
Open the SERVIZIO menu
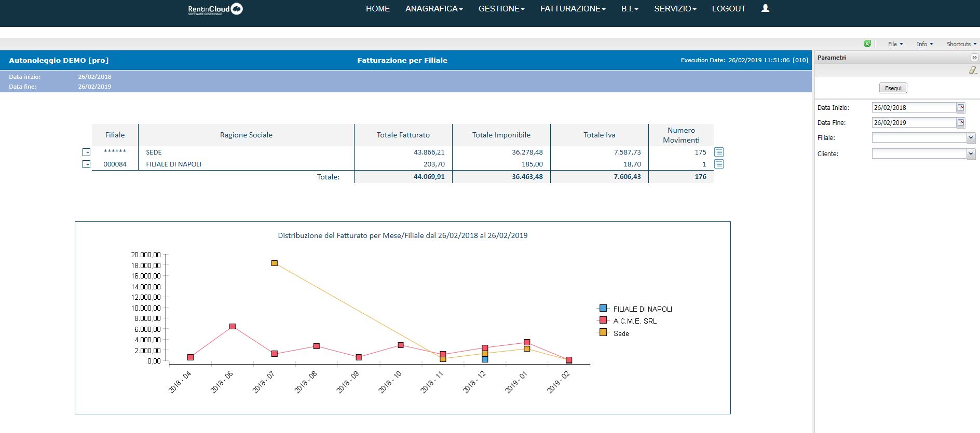675,9
